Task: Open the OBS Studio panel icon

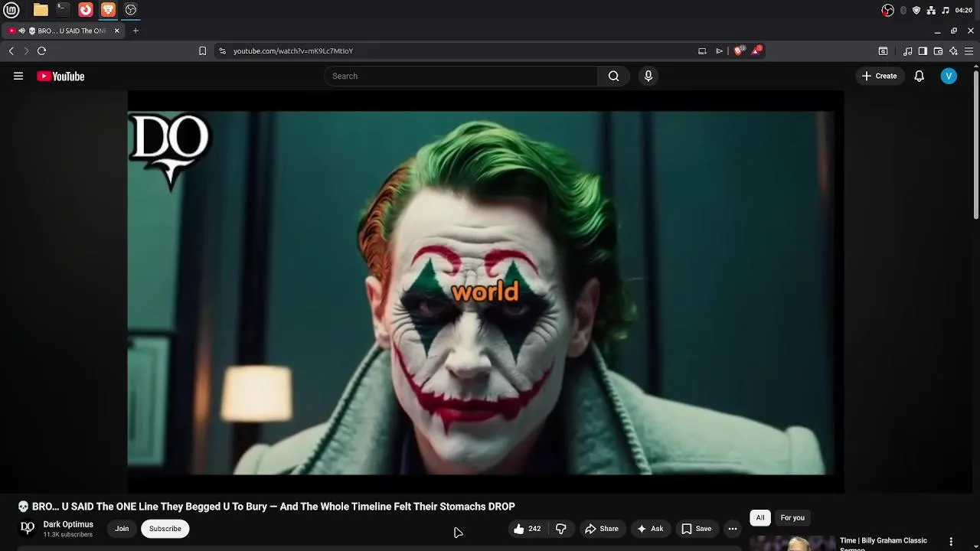Action: (131, 10)
